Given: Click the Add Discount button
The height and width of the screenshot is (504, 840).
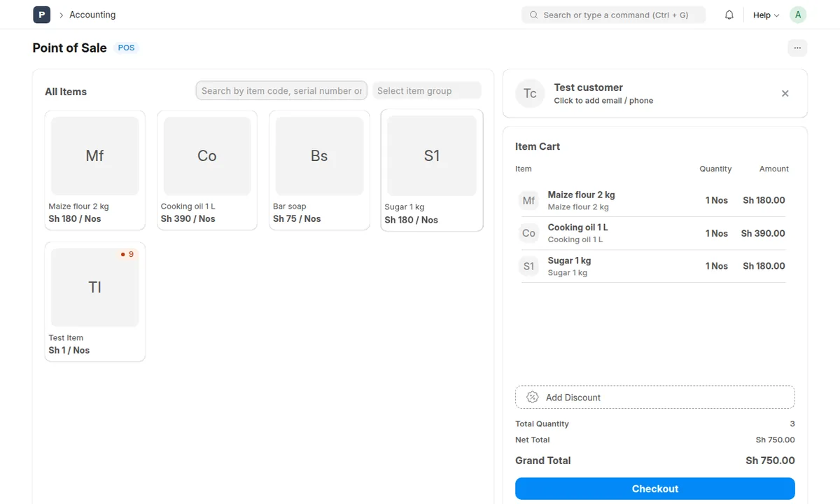Looking at the screenshot, I should [655, 397].
